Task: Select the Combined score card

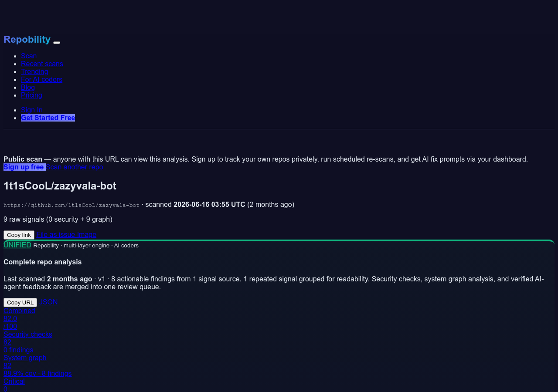Action: click(x=19, y=318)
